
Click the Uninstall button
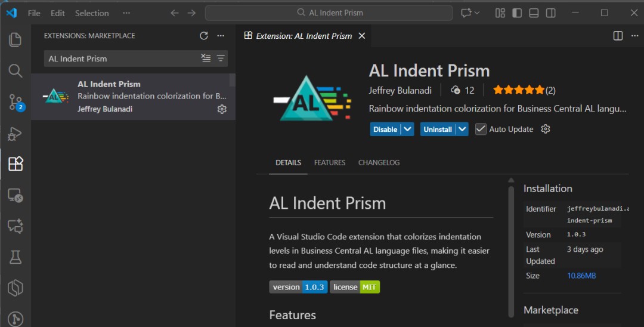coord(438,129)
